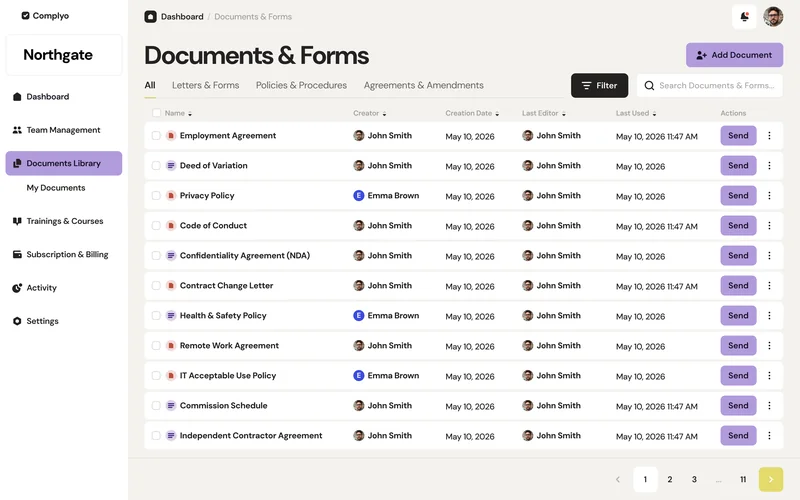This screenshot has height=500, width=800.
Task: Click the Team Management people icon
Action: pyautogui.click(x=17, y=130)
